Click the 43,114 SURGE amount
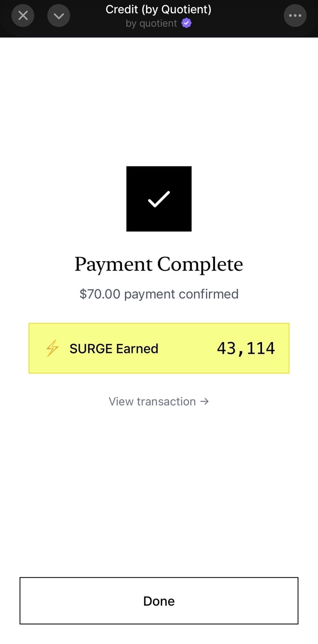 tap(246, 348)
